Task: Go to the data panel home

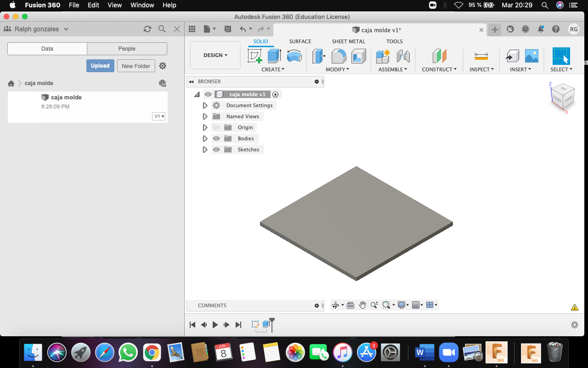Action: pos(11,83)
